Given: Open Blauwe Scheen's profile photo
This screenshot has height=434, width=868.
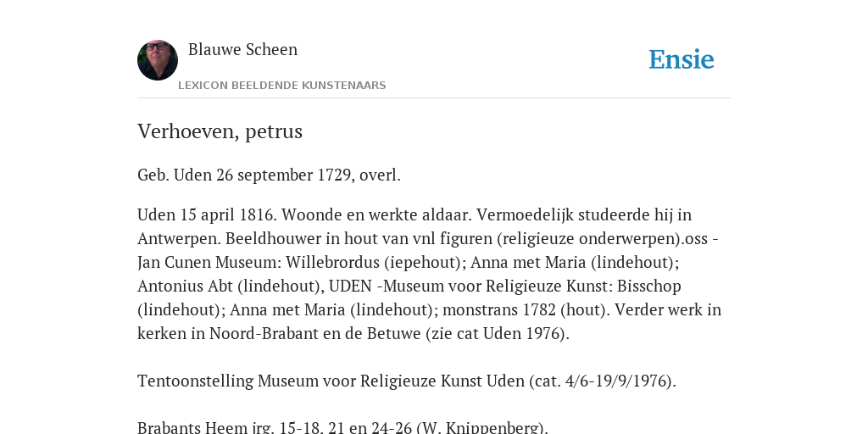Looking at the screenshot, I should 157,60.
